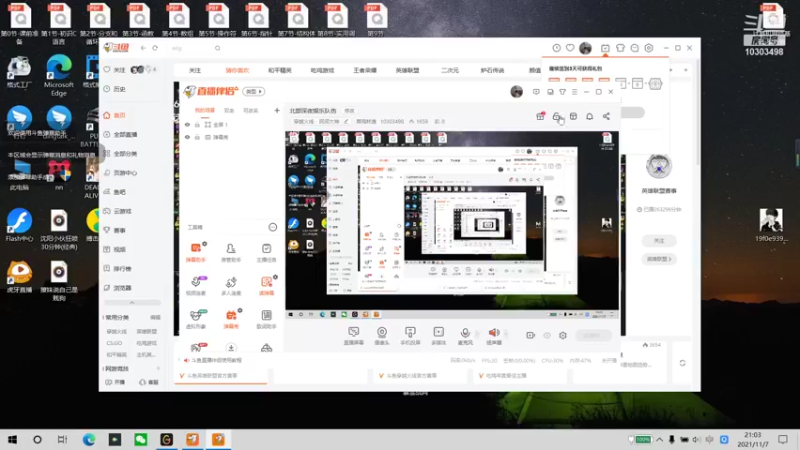
Task: Click refresh icon at right panel bottom
Action: pyautogui.click(x=683, y=363)
